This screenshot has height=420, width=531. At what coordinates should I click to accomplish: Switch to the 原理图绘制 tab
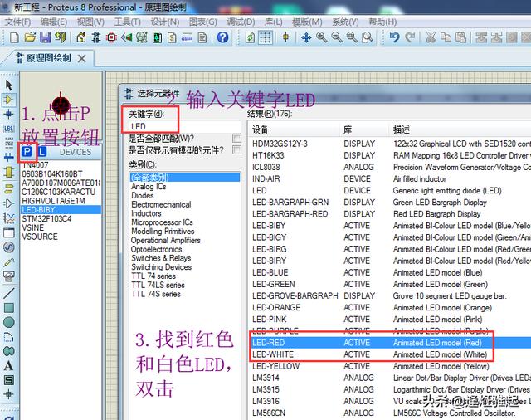pos(48,58)
